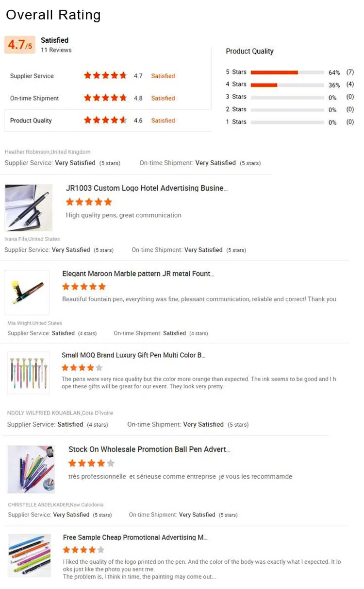364x589 pixels.
Task: Click the Supplier Service star rating
Action: coord(105,75)
